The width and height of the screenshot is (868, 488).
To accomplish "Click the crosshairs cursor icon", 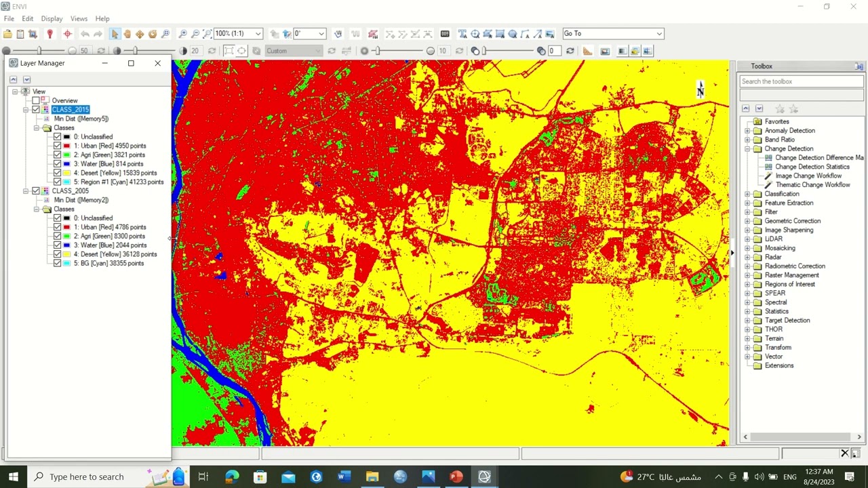I will [x=67, y=33].
